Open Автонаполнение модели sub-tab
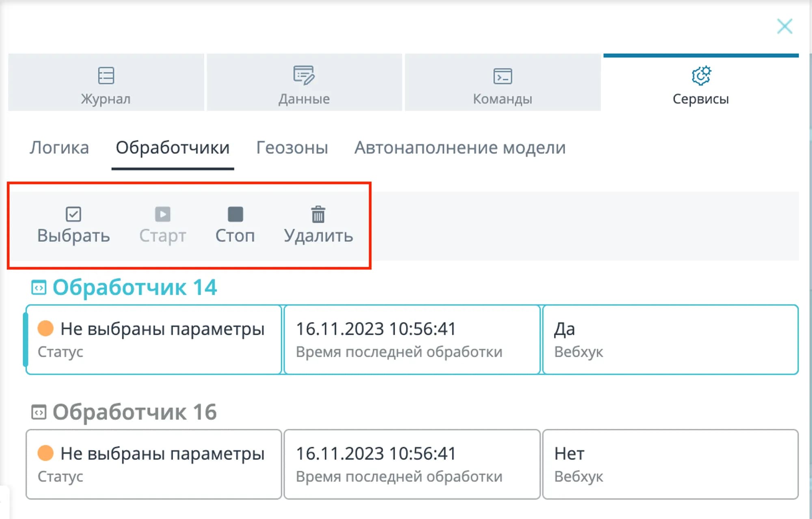This screenshot has height=519, width=812. click(460, 148)
